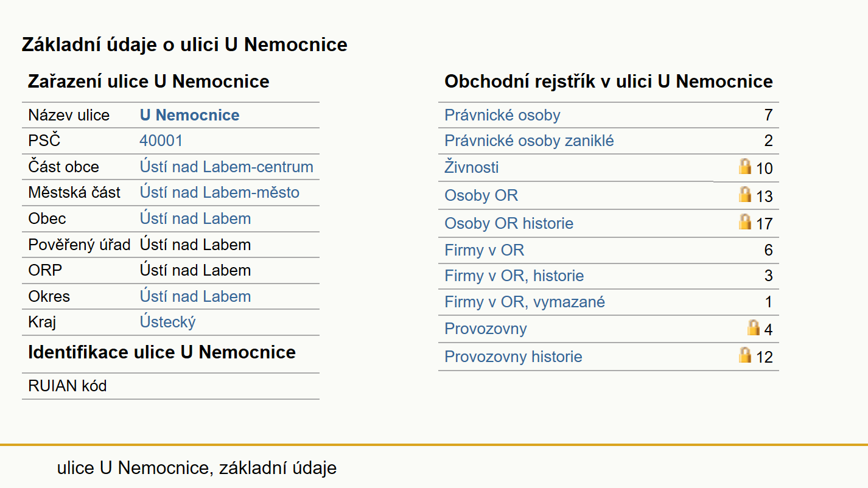Go to Ústí nad Labem-centrum page
This screenshot has width=868, height=488.
point(226,167)
